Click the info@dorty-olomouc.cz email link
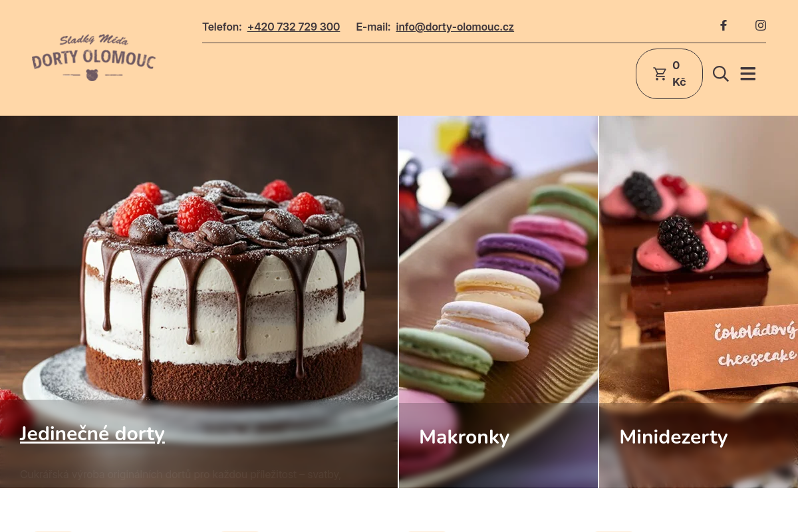Image resolution: width=798 pixels, height=532 pixels. pos(455,27)
